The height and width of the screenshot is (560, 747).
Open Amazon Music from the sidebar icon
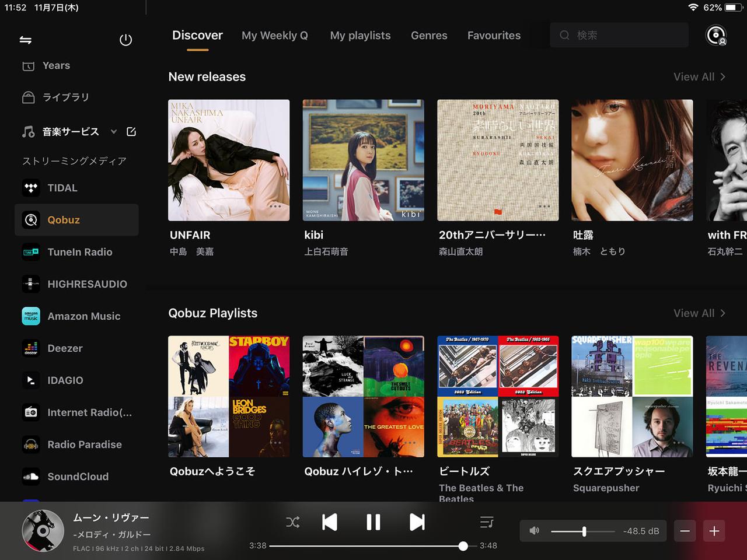click(x=30, y=316)
